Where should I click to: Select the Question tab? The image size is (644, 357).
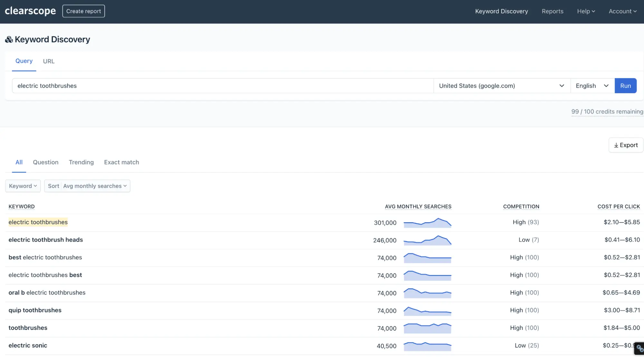[x=45, y=162]
